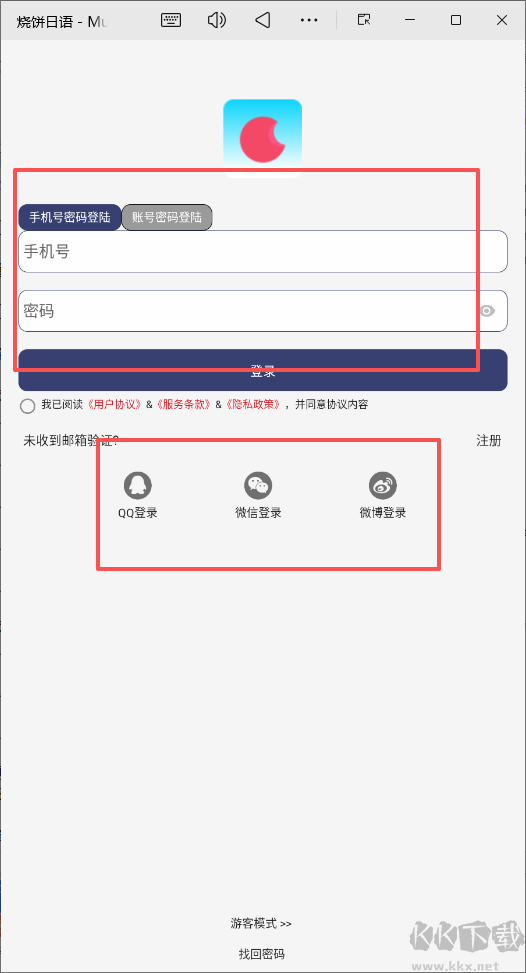Open the 《用户协议》 link
The width and height of the screenshot is (526, 973).
[x=115, y=405]
